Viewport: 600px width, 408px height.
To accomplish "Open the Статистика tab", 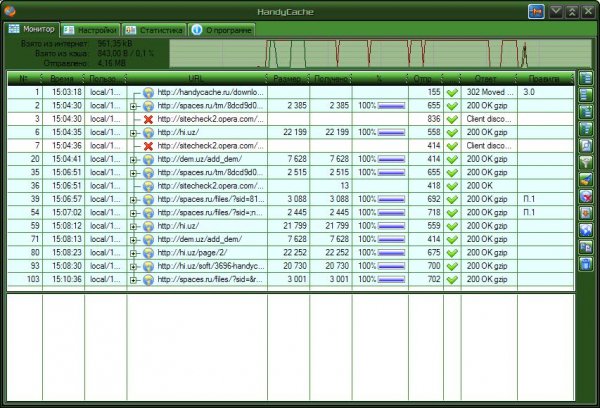I will [154, 30].
